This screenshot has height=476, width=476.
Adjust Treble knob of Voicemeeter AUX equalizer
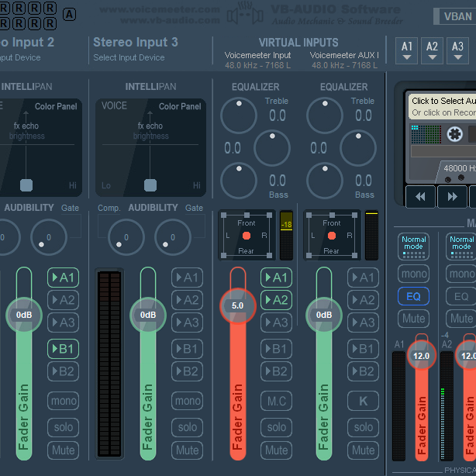(x=325, y=116)
